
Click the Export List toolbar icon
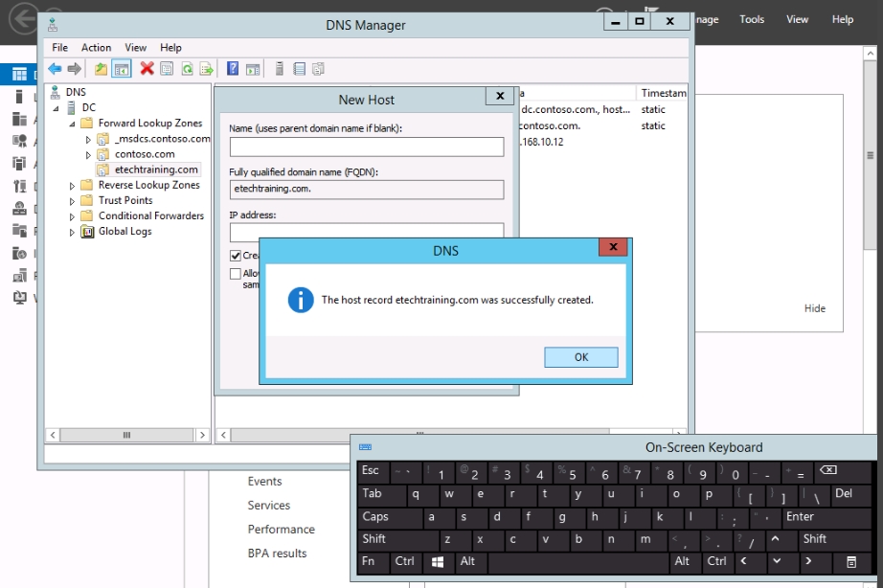[x=207, y=69]
